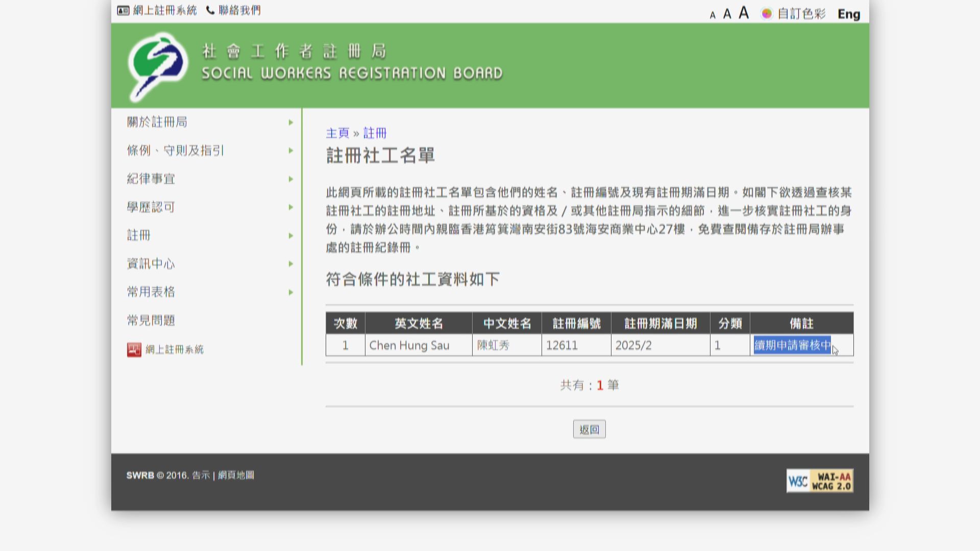Click the 英文姓名 column header

(419, 323)
